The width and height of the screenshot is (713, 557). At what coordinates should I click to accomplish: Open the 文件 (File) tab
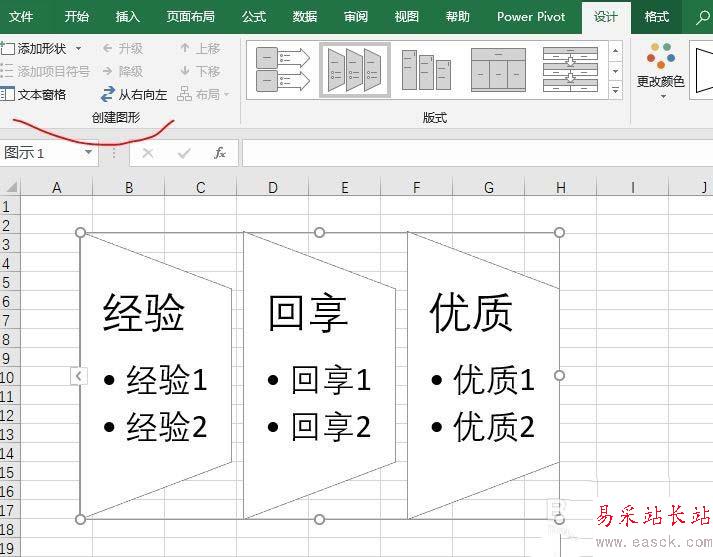click(x=21, y=17)
